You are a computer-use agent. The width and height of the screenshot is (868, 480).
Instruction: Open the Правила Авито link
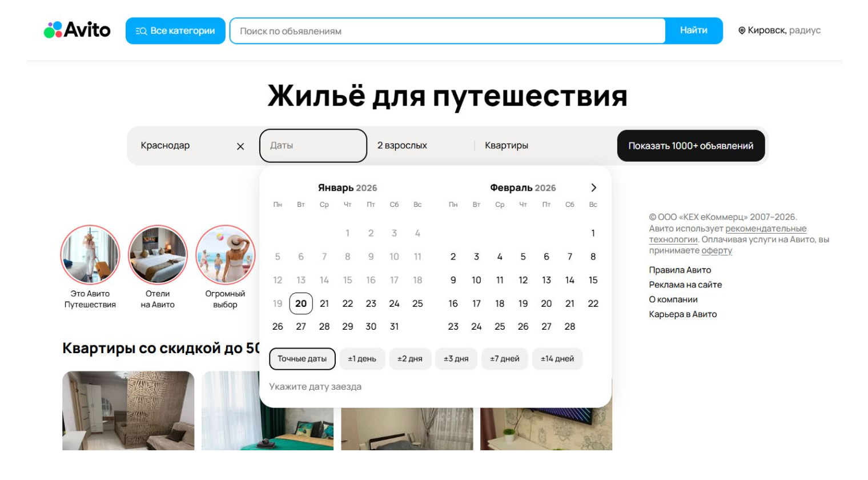pos(679,270)
